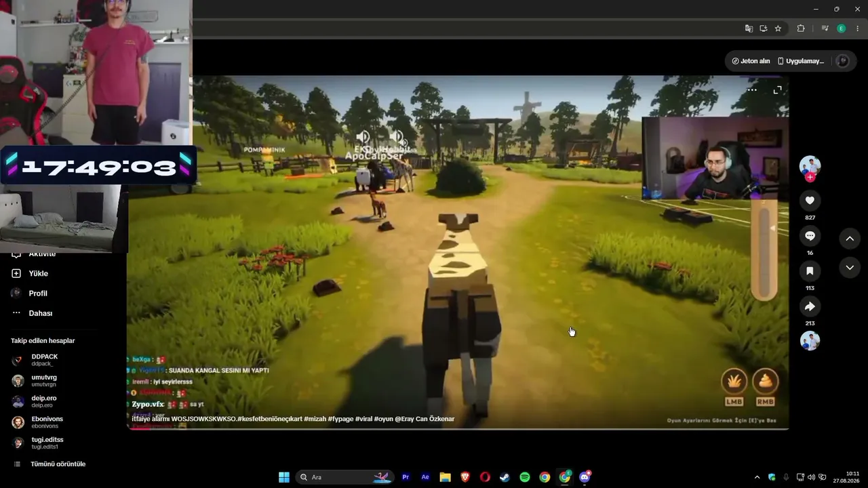
Task: Open the green browser profile avatar
Action: coord(842,28)
